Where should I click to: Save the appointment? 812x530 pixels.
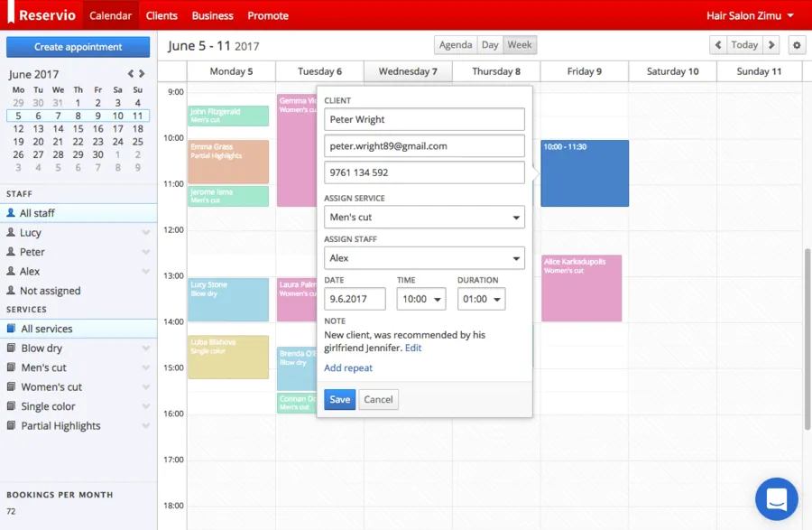click(x=339, y=400)
